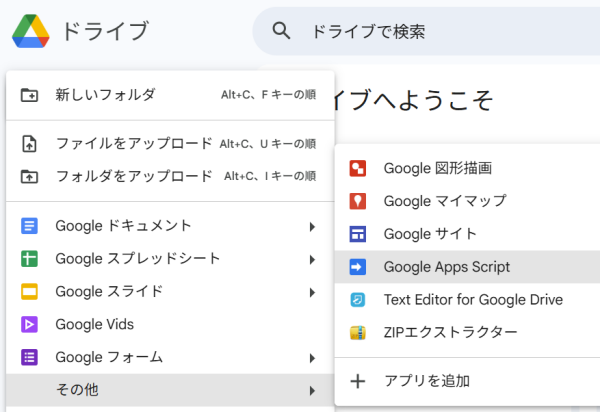Viewport: 600px width, 412px height.
Task: Expand the Google スライド submenu arrow
Action: click(x=313, y=292)
